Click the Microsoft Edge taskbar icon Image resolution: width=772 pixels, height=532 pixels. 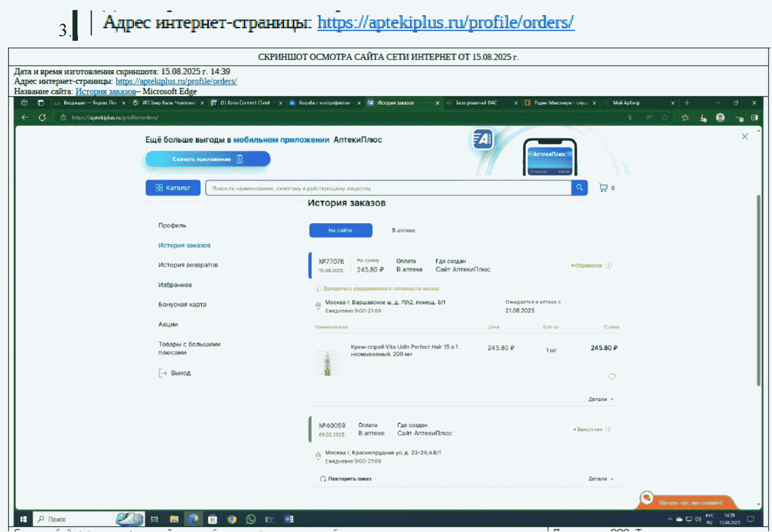(193, 519)
